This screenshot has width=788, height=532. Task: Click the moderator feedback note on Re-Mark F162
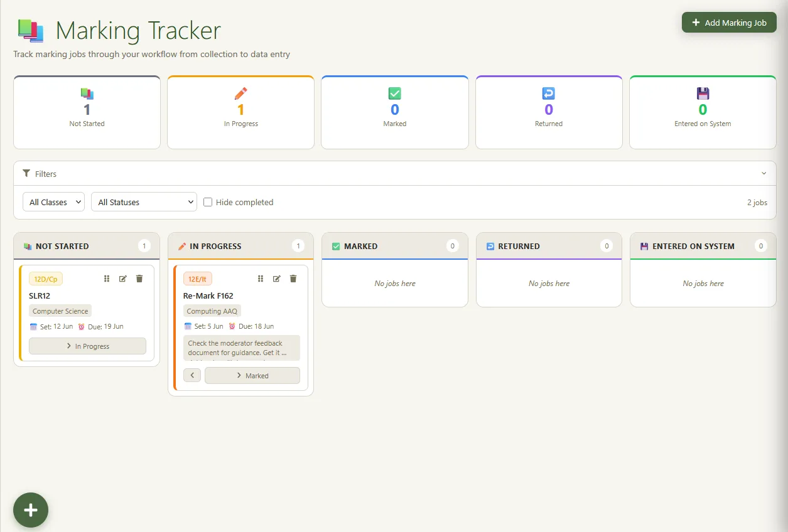tap(242, 348)
